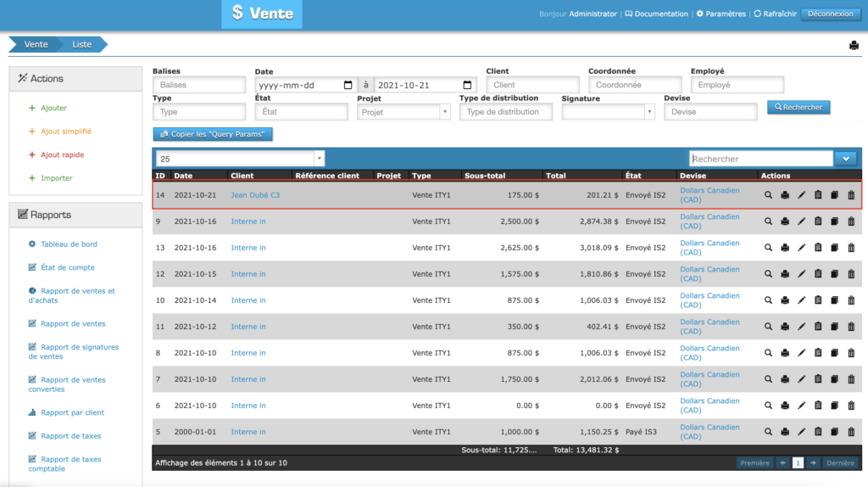The height and width of the screenshot is (487, 868).
Task: Sort table by Sous-total column header
Action: (485, 176)
